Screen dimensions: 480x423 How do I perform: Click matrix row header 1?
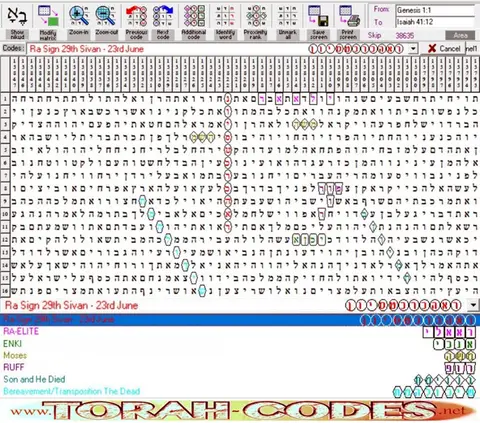tap(5, 99)
